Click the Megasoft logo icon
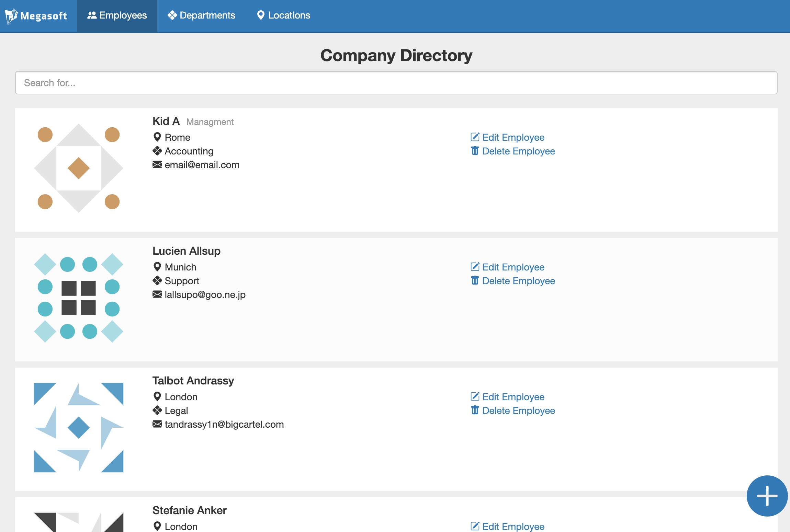The image size is (790, 532). [x=11, y=15]
